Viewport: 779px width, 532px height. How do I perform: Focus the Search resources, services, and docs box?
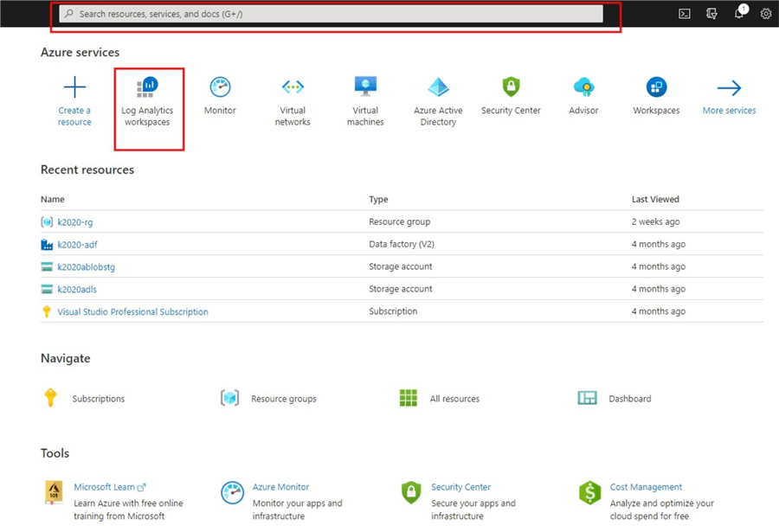click(331, 14)
